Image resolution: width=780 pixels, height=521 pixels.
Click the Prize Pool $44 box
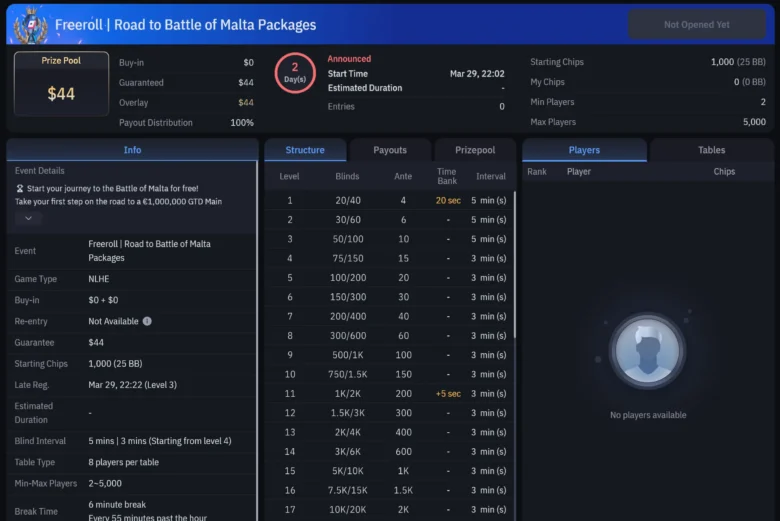coord(61,83)
